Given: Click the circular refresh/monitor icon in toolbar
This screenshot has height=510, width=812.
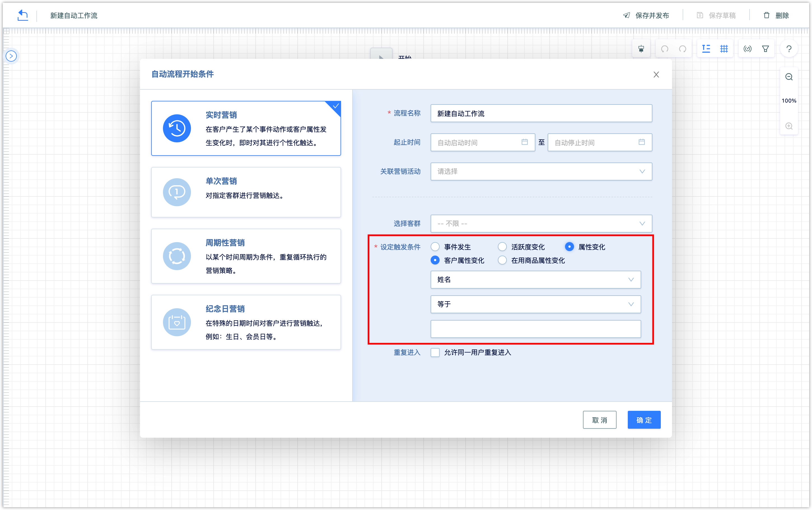Looking at the screenshot, I should [747, 49].
